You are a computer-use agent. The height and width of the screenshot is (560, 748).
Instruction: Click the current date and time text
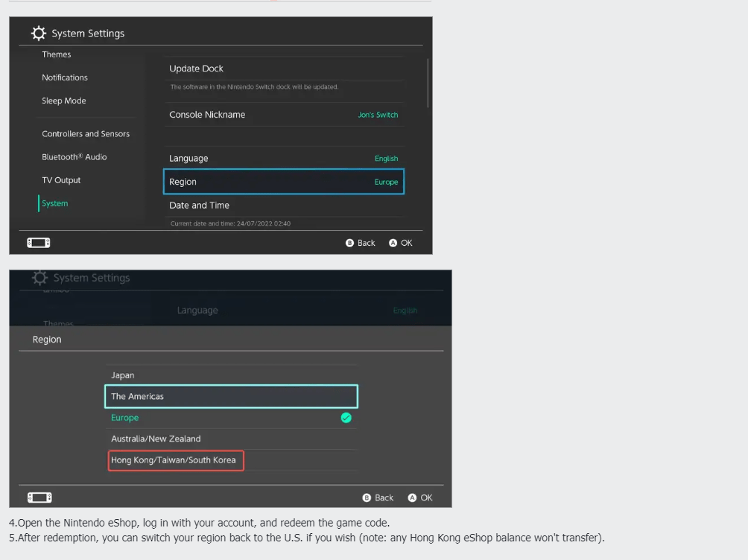point(230,223)
